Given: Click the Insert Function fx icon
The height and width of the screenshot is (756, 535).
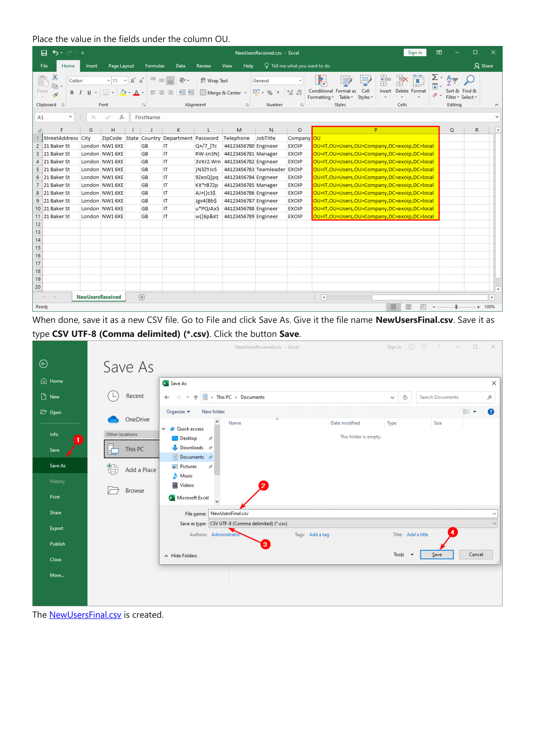Looking at the screenshot, I should pos(122,117).
